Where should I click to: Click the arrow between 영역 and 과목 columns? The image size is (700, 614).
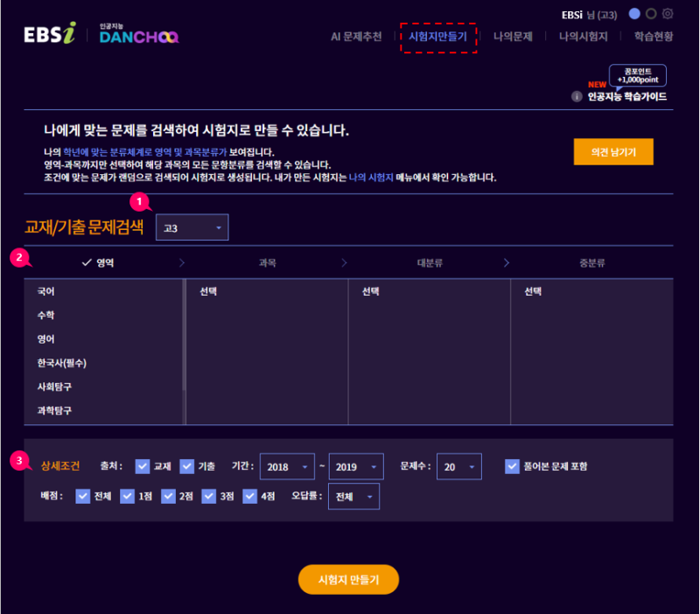pyautogui.click(x=182, y=262)
